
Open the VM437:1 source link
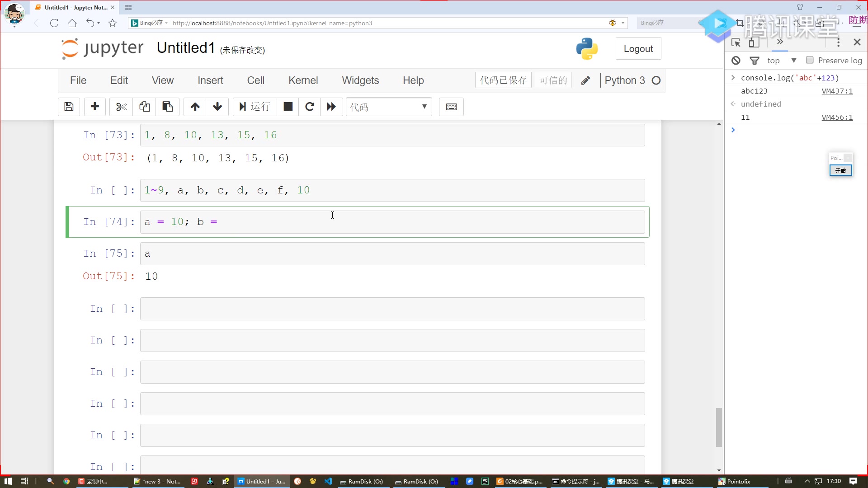tap(837, 91)
